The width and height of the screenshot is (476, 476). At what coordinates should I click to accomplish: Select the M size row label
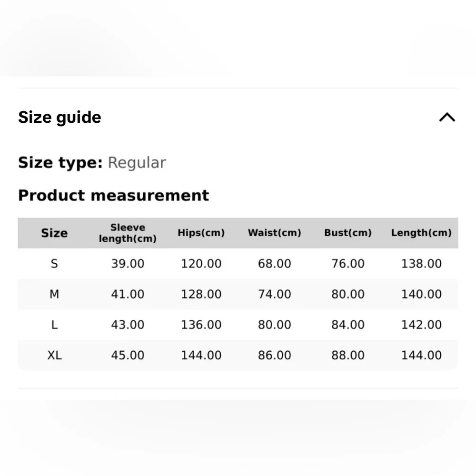[x=54, y=294]
